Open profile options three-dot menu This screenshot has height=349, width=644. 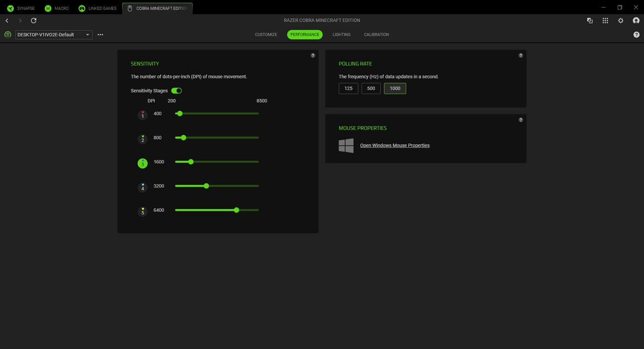pyautogui.click(x=100, y=35)
